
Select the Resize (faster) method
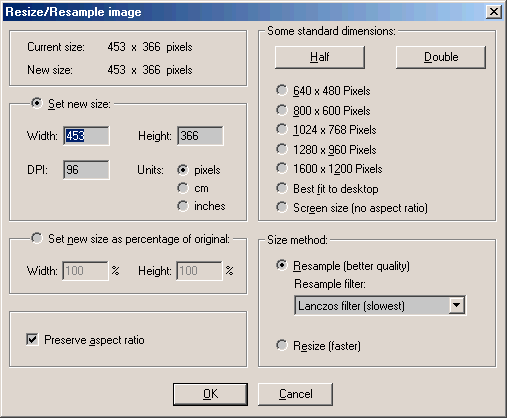point(282,345)
